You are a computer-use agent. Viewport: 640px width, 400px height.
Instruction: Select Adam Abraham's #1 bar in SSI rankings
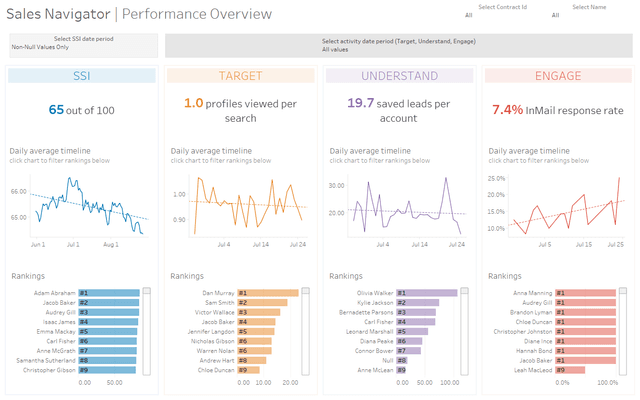point(108,293)
